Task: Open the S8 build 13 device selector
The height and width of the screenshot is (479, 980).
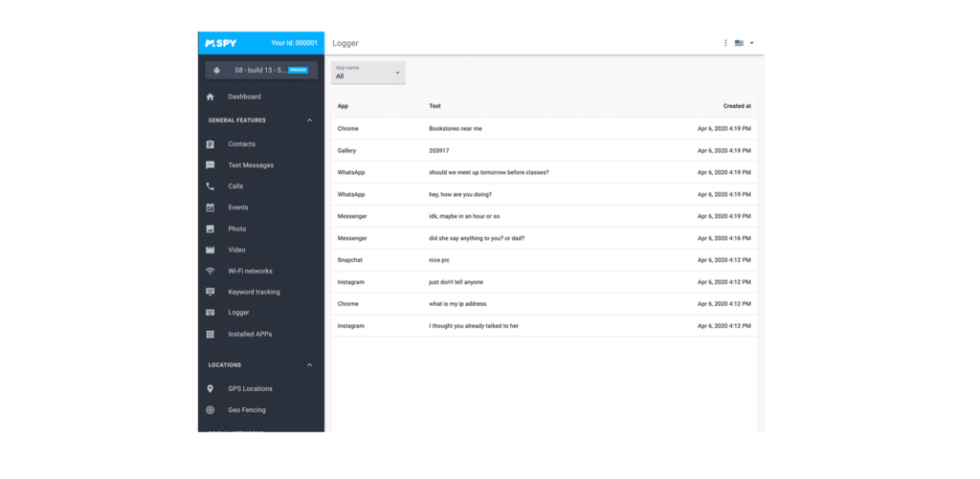Action: (261, 71)
